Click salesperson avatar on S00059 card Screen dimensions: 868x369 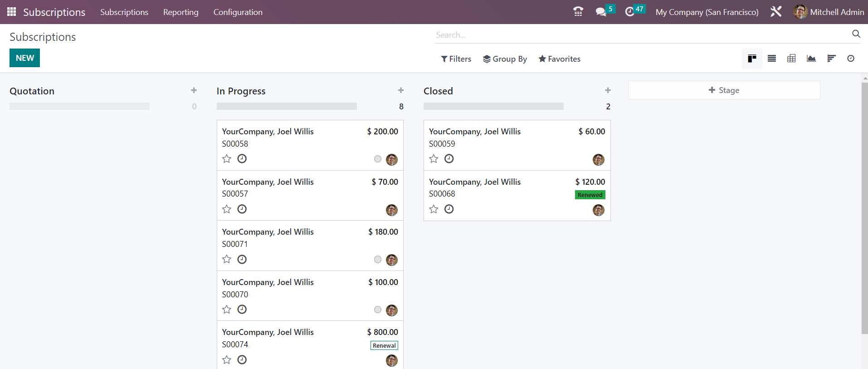[599, 160]
